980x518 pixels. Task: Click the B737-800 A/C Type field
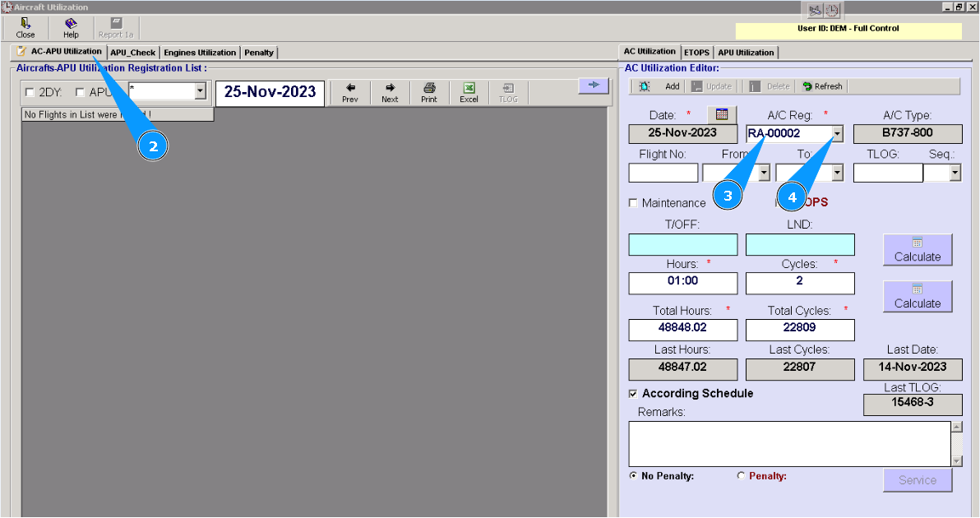(908, 134)
